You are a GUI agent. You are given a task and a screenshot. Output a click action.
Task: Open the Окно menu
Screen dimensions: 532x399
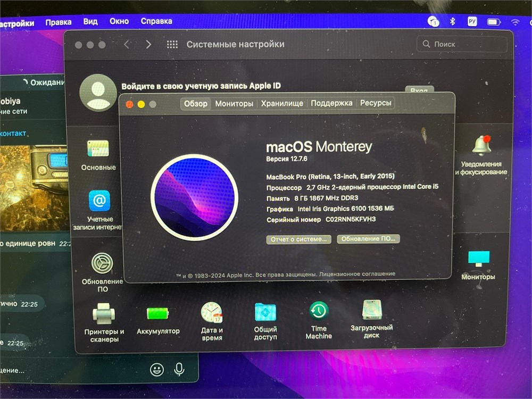[119, 21]
